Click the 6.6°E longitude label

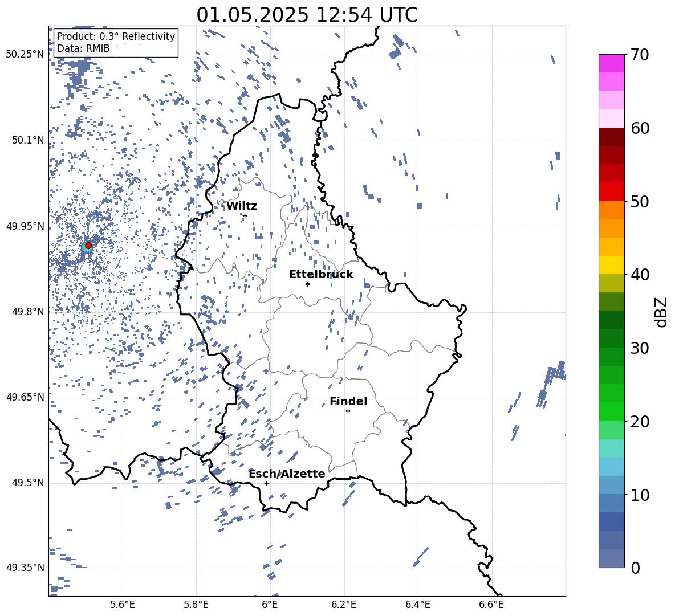[x=491, y=605]
